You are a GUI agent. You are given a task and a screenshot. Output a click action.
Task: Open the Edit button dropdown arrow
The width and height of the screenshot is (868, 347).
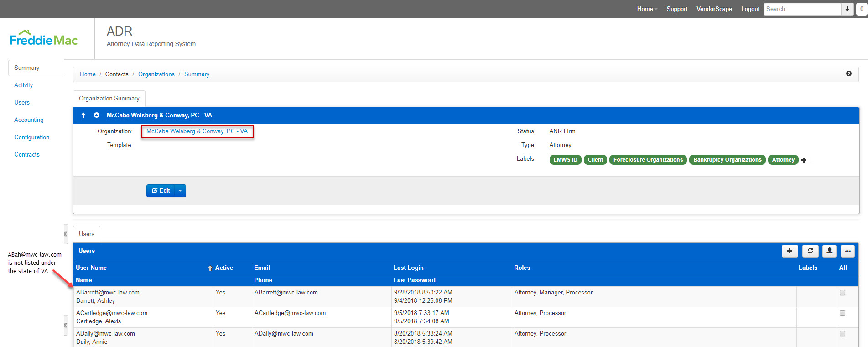180,191
